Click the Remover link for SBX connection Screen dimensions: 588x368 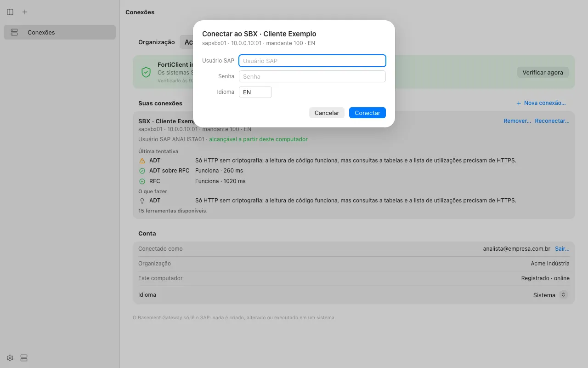(517, 121)
